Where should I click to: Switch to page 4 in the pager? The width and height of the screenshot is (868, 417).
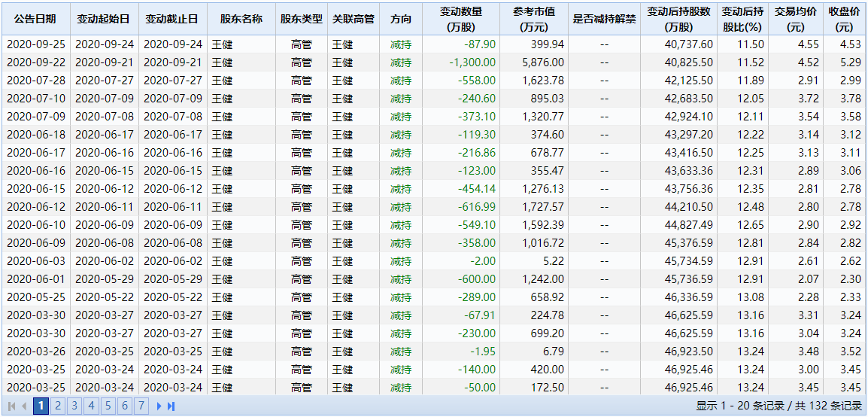coord(91,406)
